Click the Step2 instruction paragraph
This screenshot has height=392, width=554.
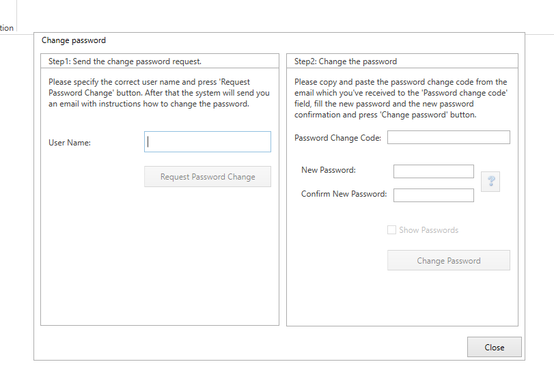coord(401,98)
